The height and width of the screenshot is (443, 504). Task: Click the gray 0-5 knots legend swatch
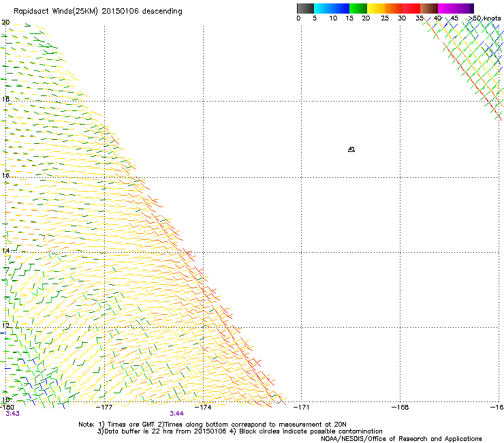305,8
